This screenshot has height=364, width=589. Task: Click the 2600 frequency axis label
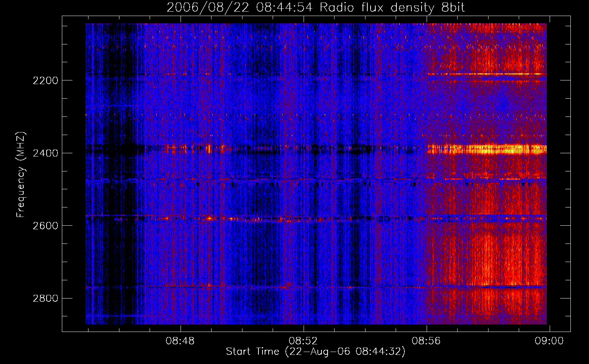coord(46,226)
